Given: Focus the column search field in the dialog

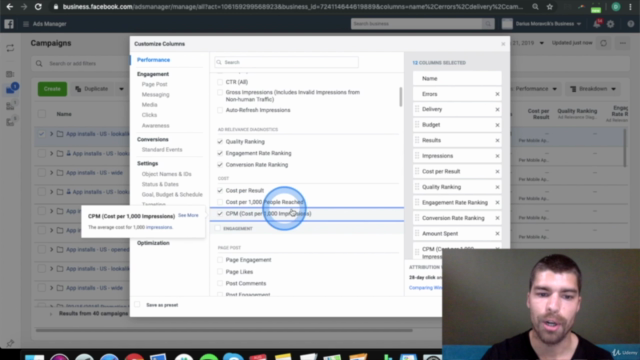Looking at the screenshot, I should (287, 62).
